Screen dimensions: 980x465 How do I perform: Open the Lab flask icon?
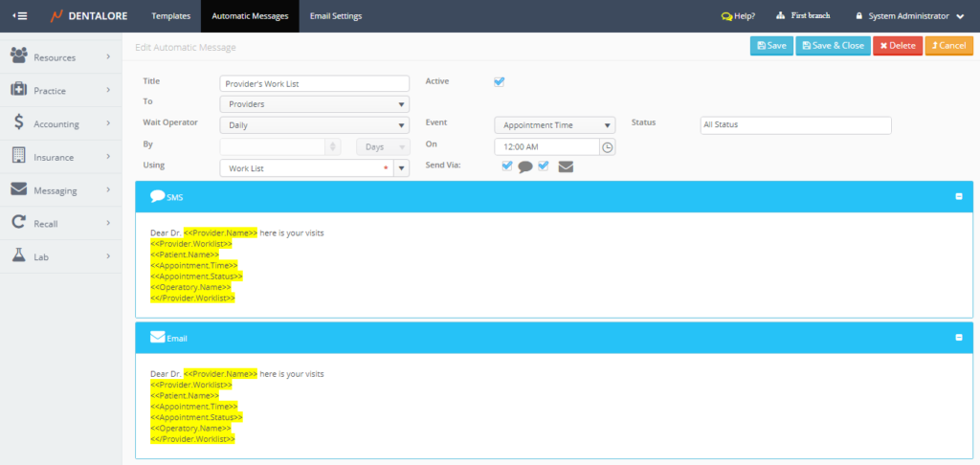pos(18,255)
